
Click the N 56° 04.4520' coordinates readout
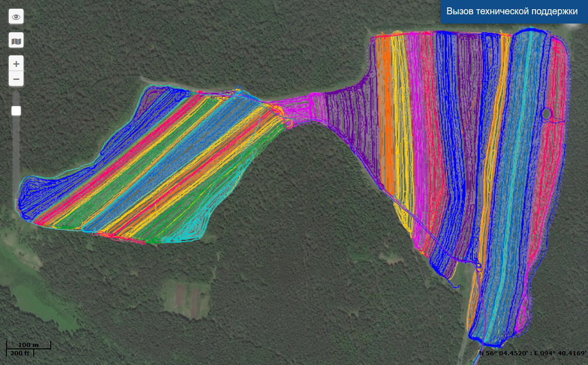(x=532, y=353)
